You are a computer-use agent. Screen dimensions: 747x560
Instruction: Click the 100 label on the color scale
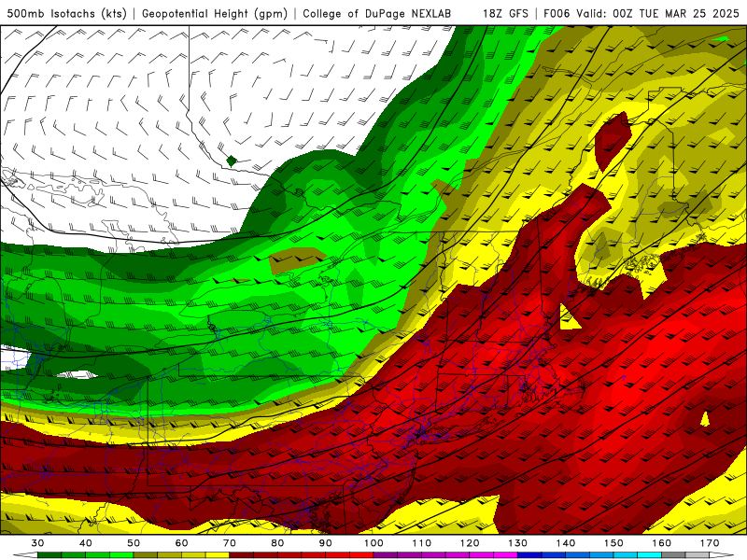(373, 543)
